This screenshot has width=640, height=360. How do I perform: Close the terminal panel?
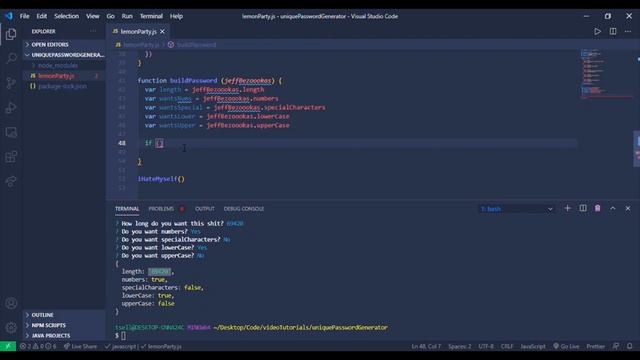point(628,208)
